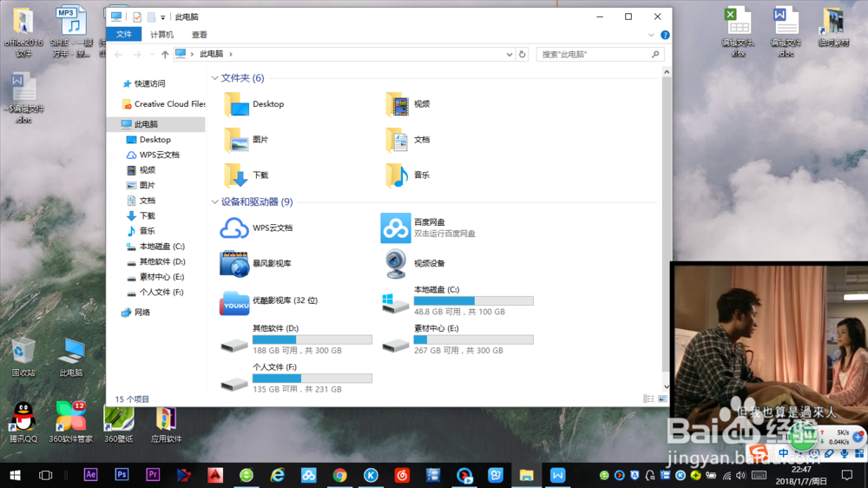Collapse the 文件夹 (6) group
The image size is (868, 488).
[x=214, y=78]
